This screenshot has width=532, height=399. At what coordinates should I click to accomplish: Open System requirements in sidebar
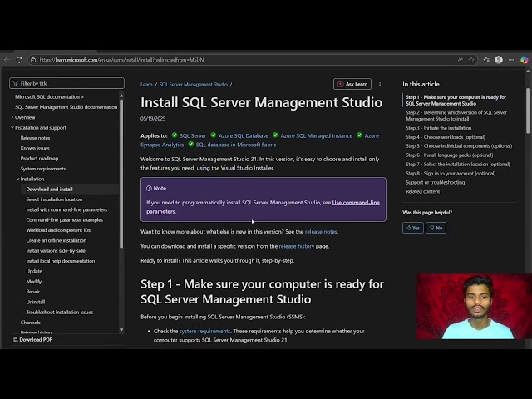(43, 169)
